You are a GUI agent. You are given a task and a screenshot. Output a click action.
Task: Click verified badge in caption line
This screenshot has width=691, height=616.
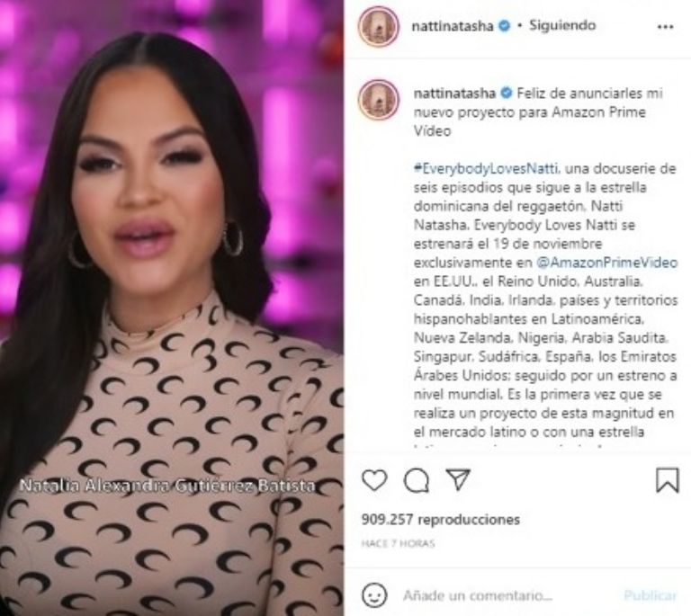pos(507,94)
